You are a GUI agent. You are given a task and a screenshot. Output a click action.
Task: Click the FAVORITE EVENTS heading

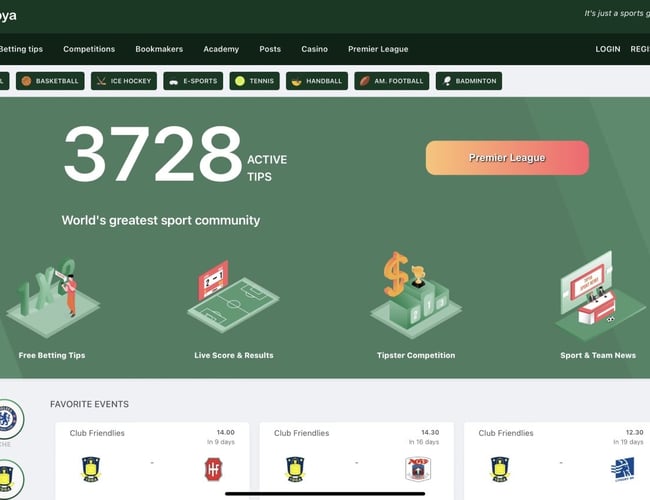[90, 404]
